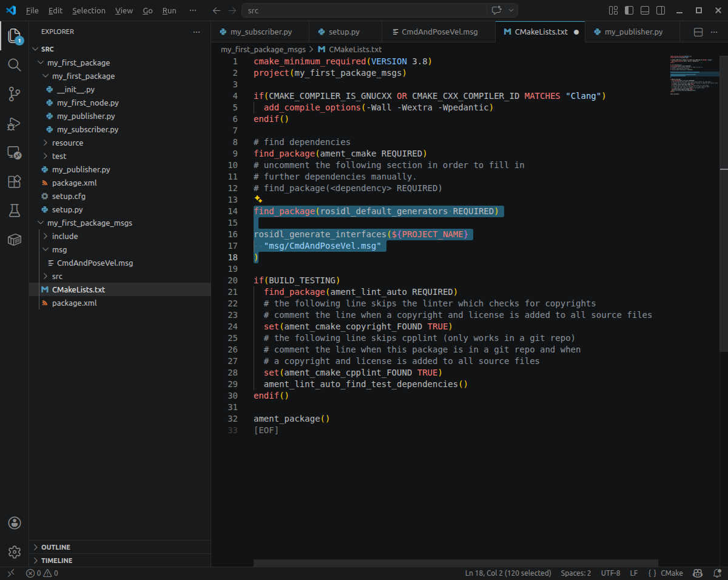
Task: Change indentation via Spaces: 2
Action: pyautogui.click(x=576, y=573)
